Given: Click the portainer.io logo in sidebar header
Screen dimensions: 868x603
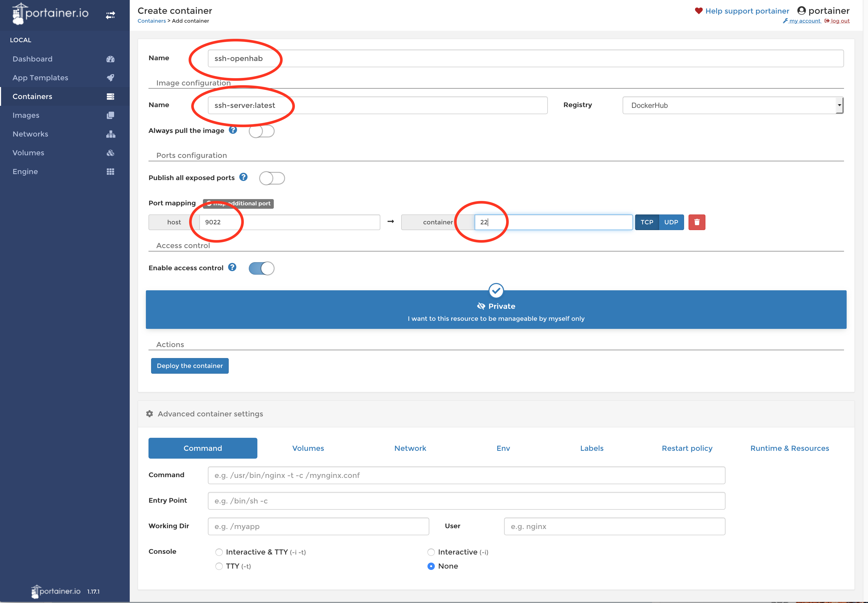Looking at the screenshot, I should (51, 14).
